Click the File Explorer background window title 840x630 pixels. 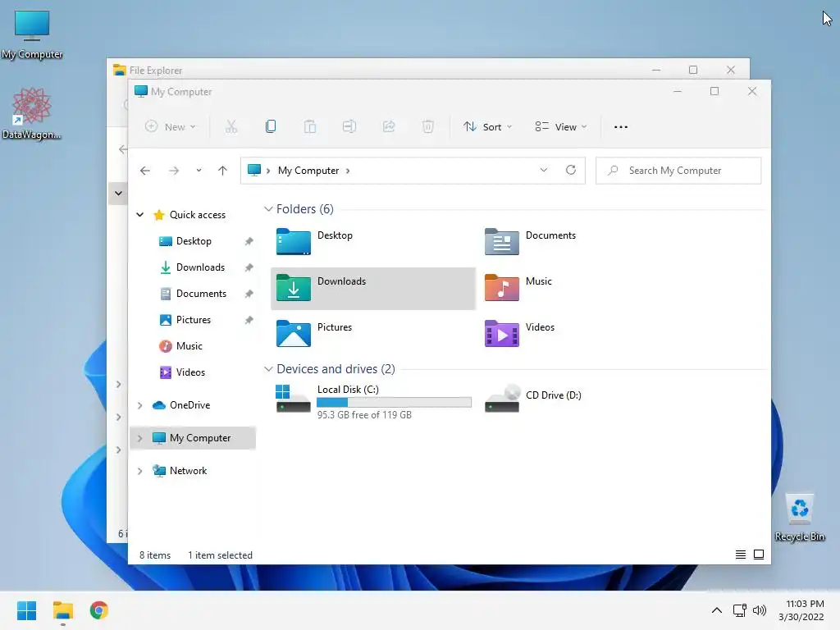tap(155, 71)
